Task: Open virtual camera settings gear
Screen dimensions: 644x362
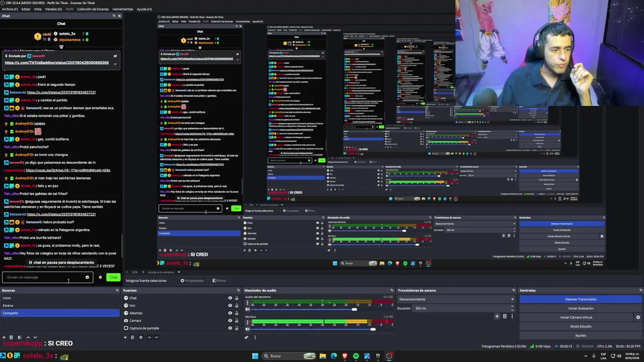Action: click(x=638, y=317)
